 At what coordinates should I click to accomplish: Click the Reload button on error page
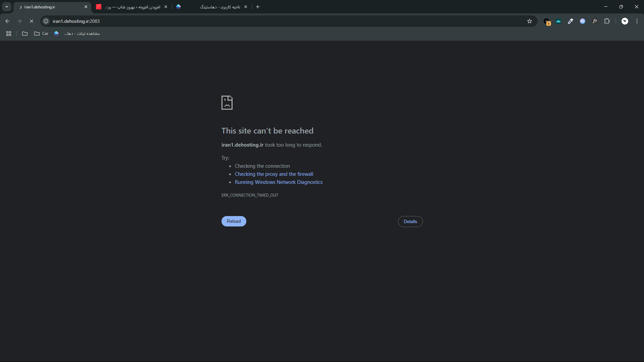pos(234,221)
